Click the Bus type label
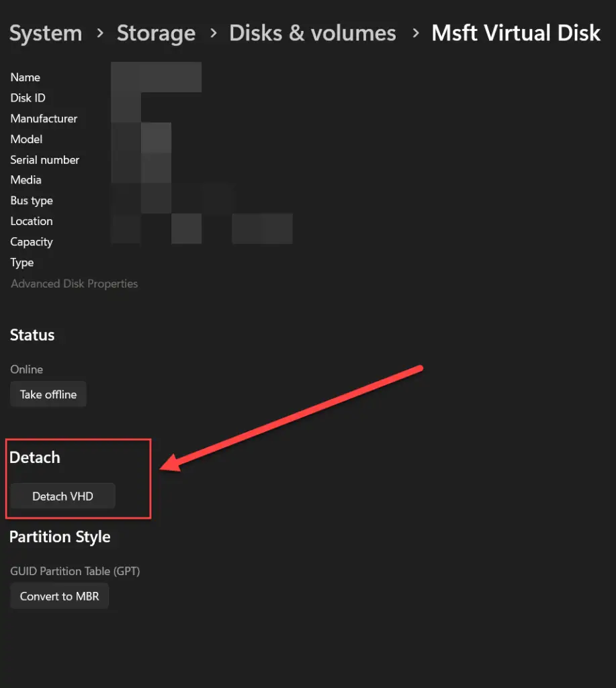 click(32, 201)
